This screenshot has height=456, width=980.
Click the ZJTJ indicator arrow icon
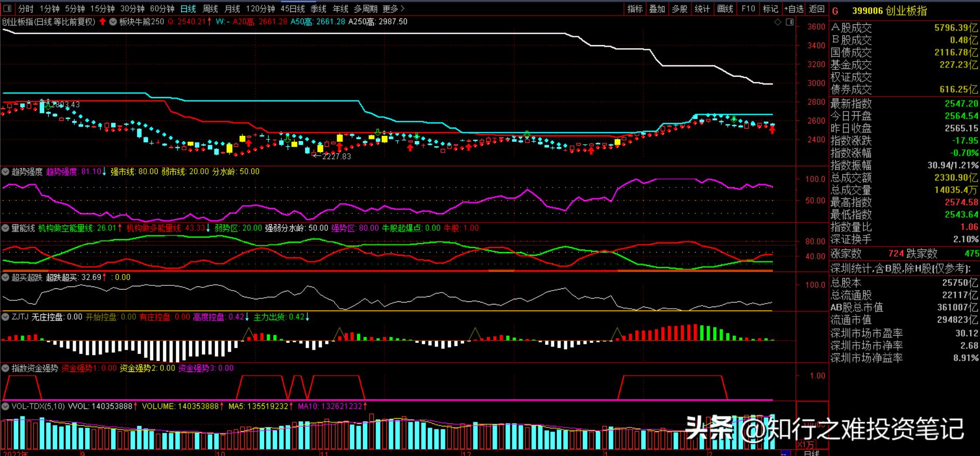point(5,317)
